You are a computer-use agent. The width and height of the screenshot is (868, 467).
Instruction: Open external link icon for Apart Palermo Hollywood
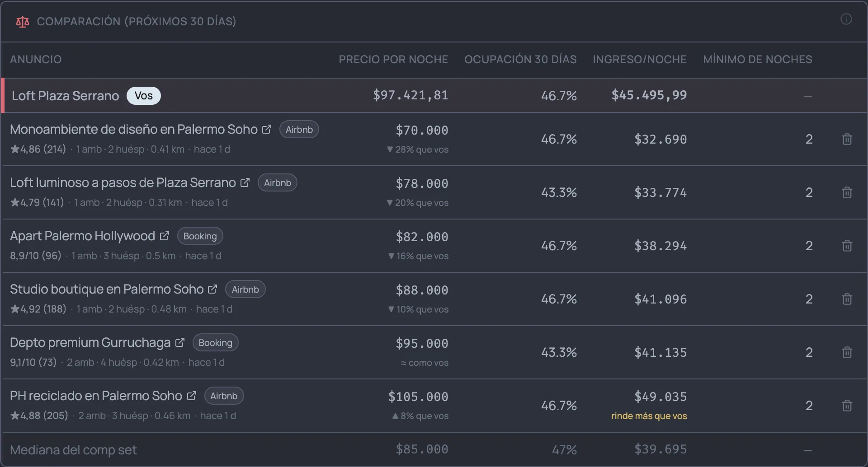(165, 236)
